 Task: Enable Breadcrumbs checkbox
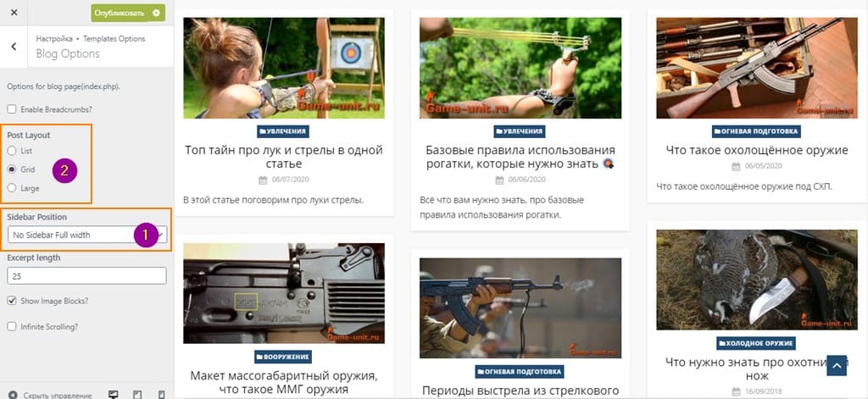click(x=12, y=109)
